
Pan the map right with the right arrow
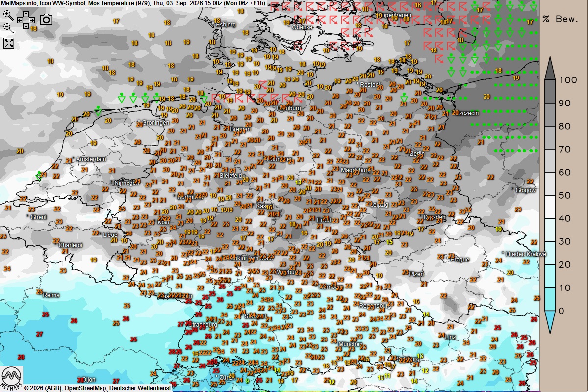[x=32, y=20]
